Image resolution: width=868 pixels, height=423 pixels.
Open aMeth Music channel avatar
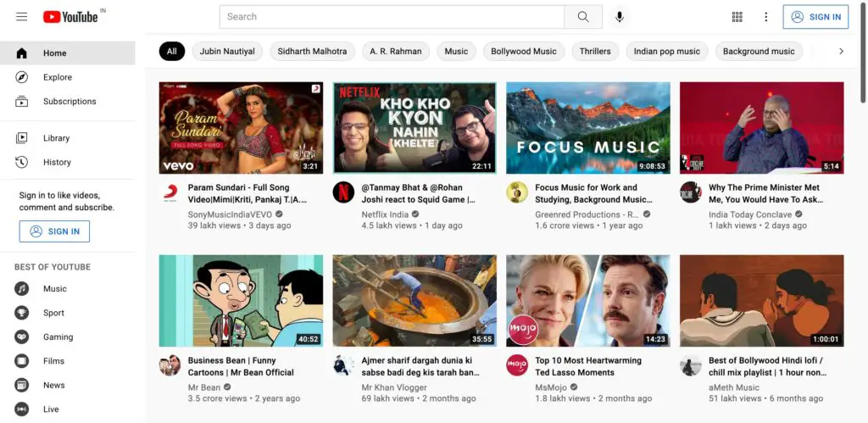[x=691, y=365]
